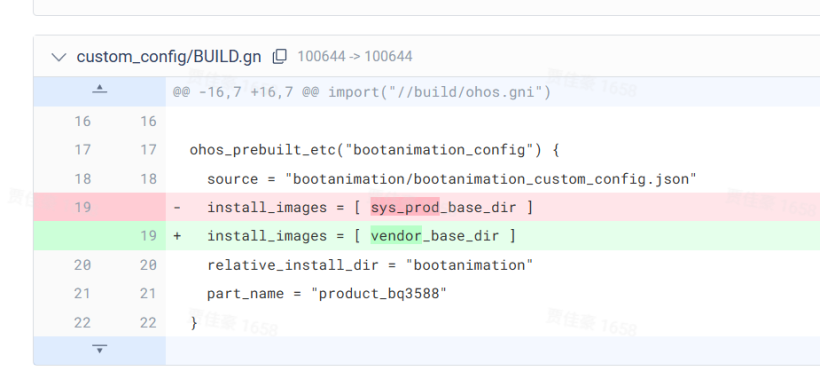Click new line number 21

pyautogui.click(x=149, y=294)
